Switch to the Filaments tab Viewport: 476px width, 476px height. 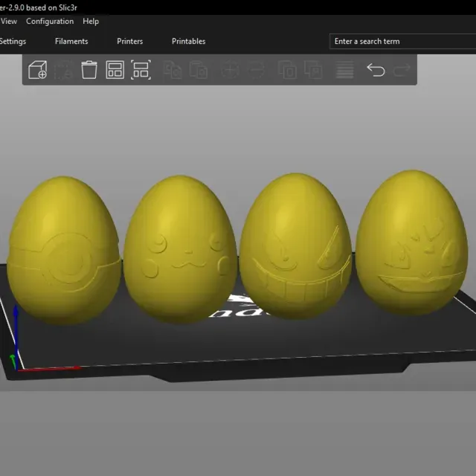[71, 42]
